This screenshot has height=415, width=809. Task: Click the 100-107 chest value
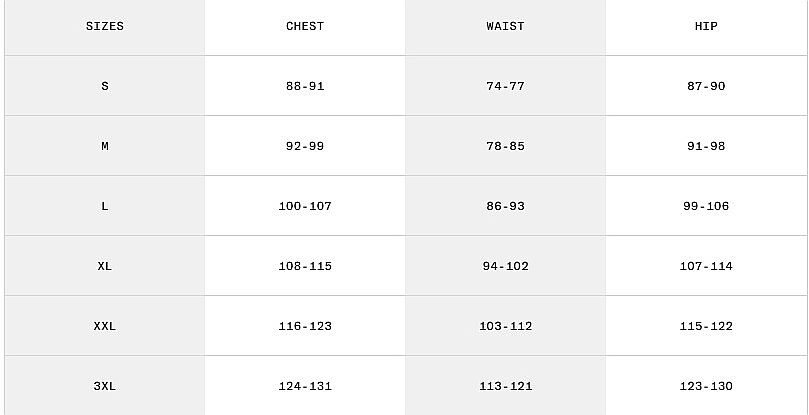[305, 206]
